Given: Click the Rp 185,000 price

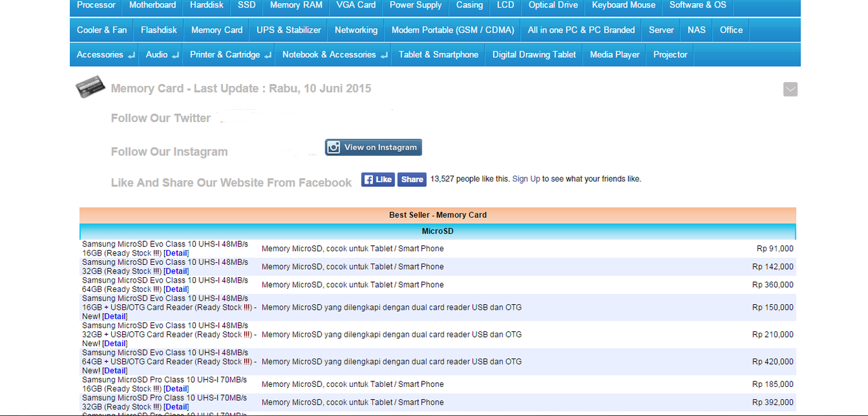Looking at the screenshot, I should (x=773, y=384).
